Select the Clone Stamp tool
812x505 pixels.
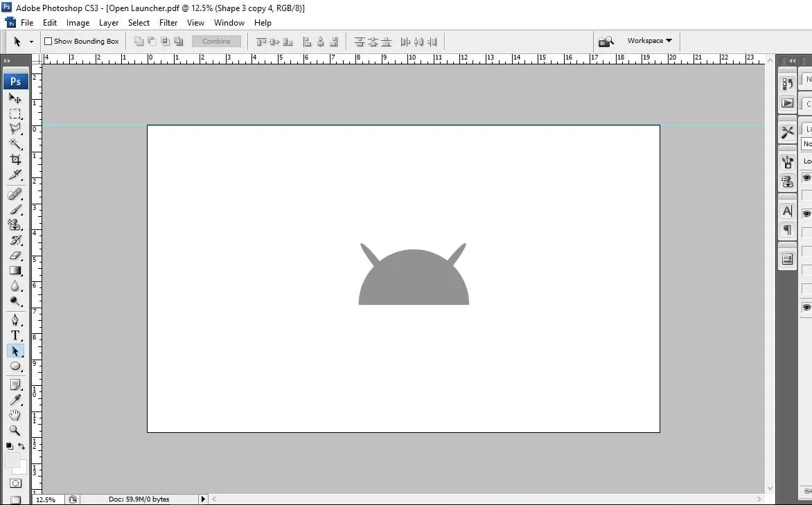[x=15, y=224]
